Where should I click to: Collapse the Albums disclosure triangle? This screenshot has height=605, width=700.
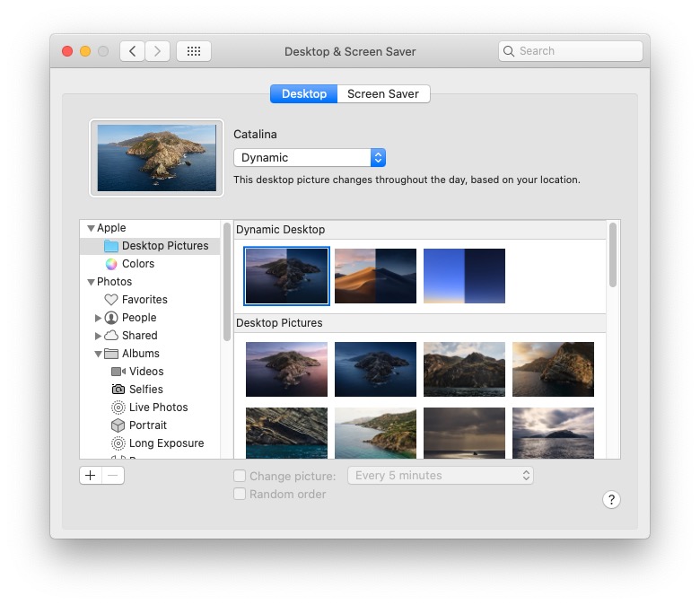(x=98, y=354)
